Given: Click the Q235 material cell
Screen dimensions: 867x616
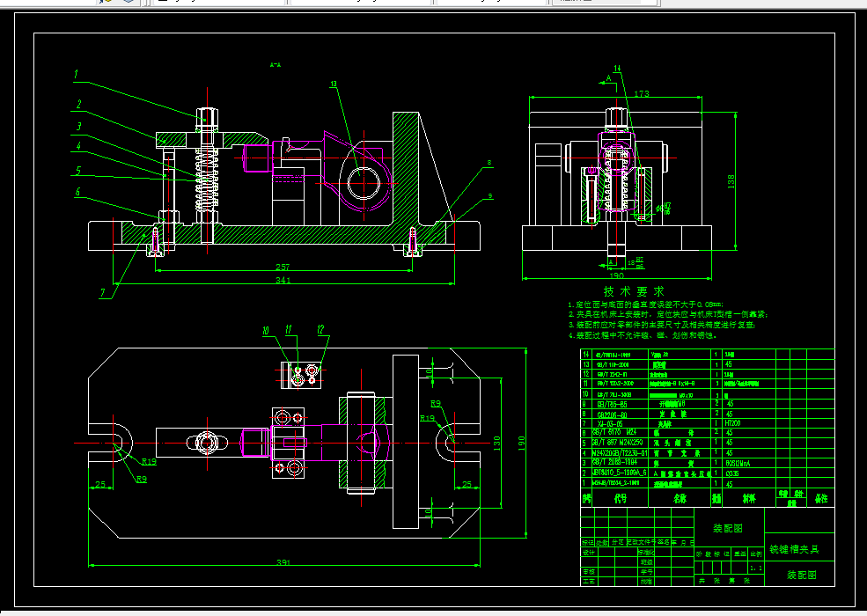Looking at the screenshot, I should click(x=731, y=473).
